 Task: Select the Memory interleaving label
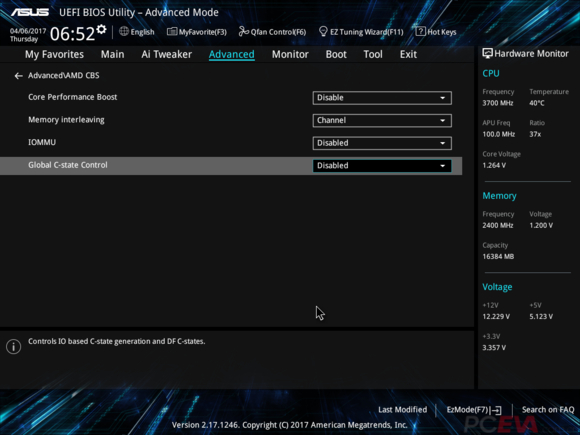click(66, 120)
